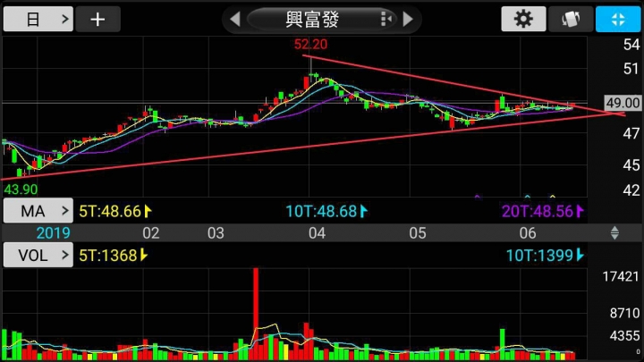644x362 pixels.
Task: Go to previous stock with left arrow
Action: tap(235, 19)
